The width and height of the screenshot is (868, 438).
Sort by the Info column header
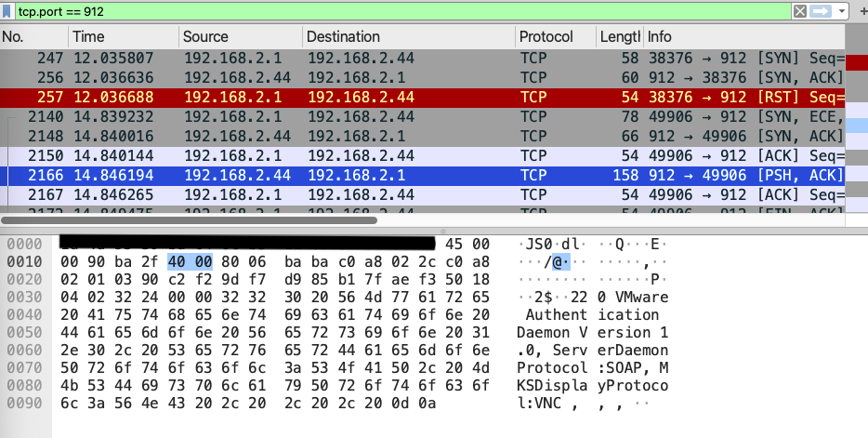point(744,36)
